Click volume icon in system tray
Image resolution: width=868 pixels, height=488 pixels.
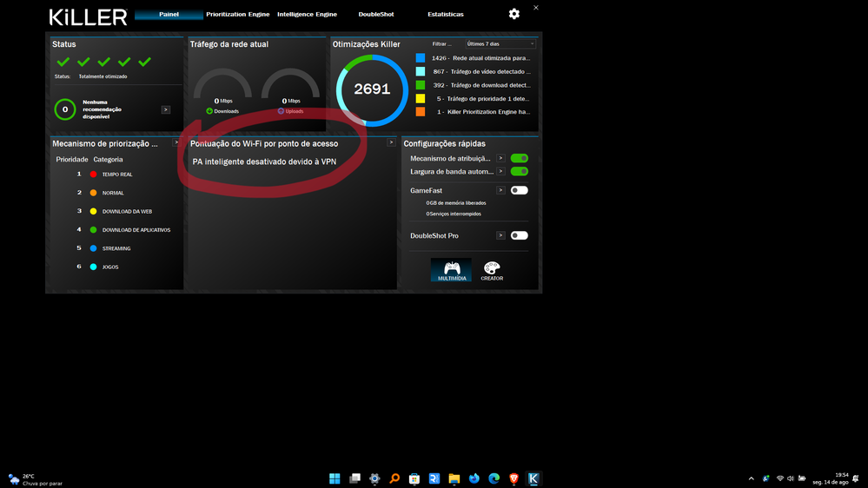(791, 478)
